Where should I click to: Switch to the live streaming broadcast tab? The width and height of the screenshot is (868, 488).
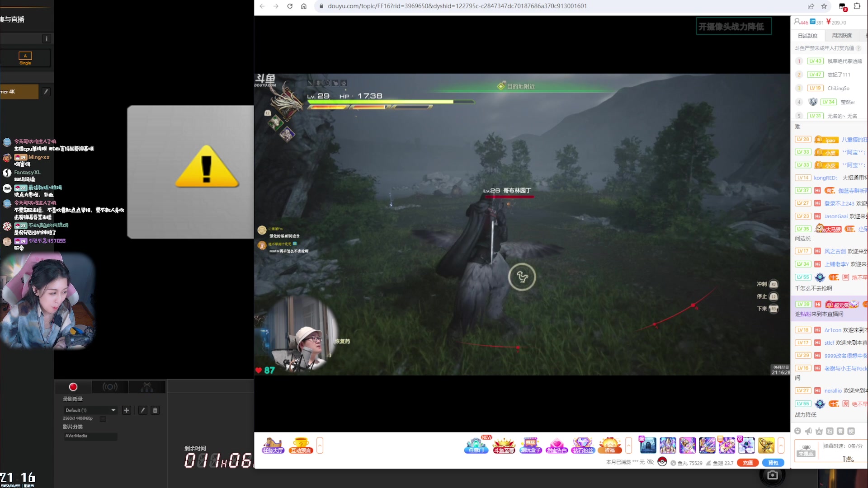[x=110, y=387]
